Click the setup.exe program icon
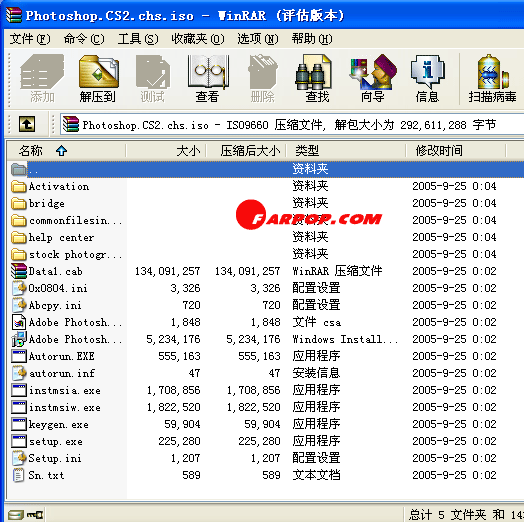The image size is (524, 522). 19,441
